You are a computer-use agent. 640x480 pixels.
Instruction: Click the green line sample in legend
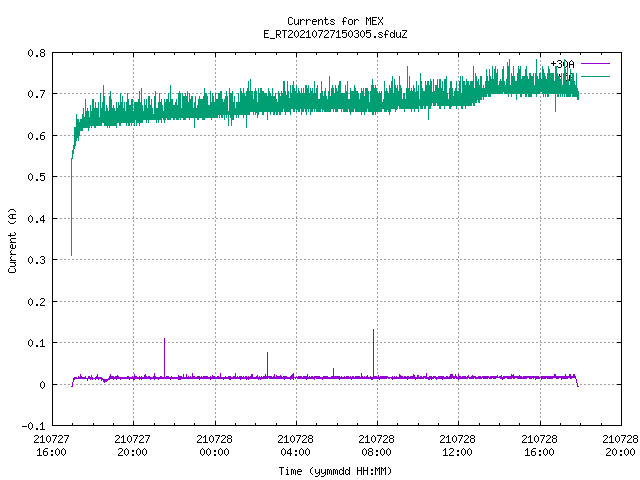(595, 77)
